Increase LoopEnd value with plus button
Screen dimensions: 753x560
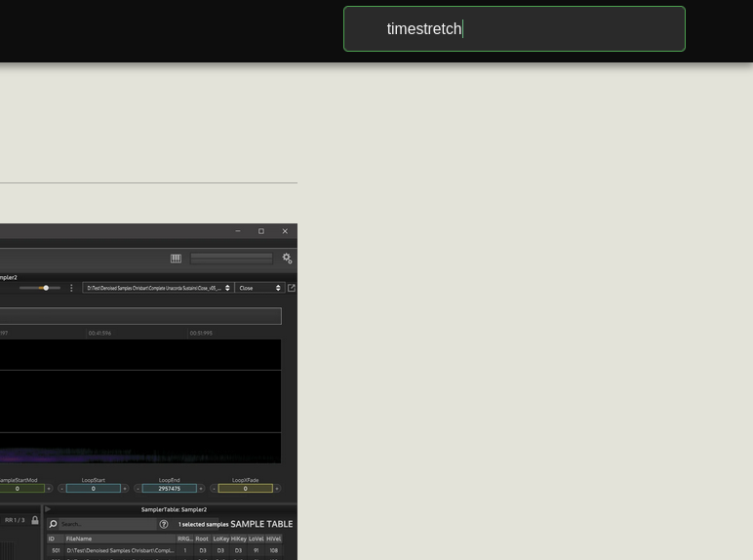(x=201, y=489)
